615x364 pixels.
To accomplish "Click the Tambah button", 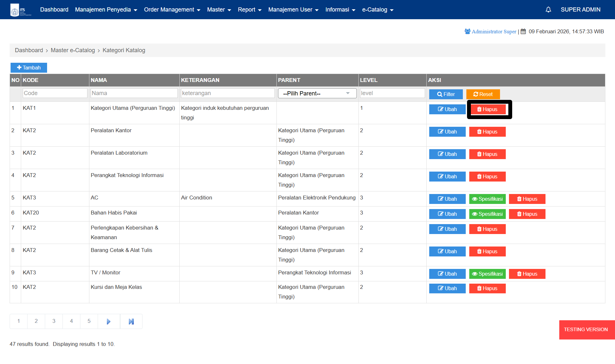I will click(29, 68).
